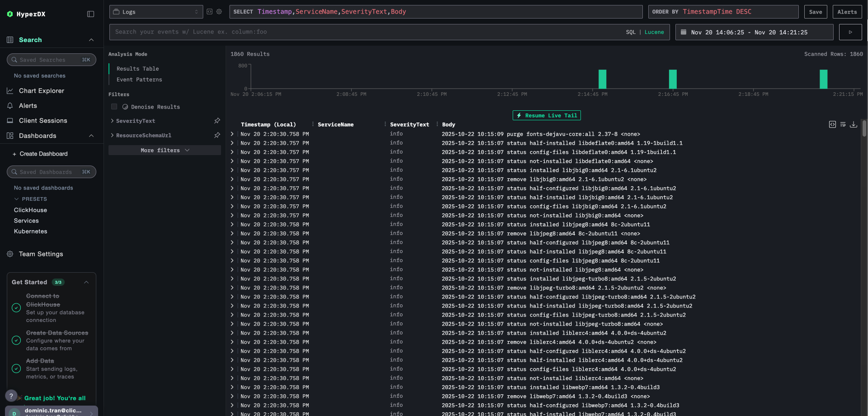Switch the search syntax to SQL
Screen dimensions: 868x416
pos(630,32)
